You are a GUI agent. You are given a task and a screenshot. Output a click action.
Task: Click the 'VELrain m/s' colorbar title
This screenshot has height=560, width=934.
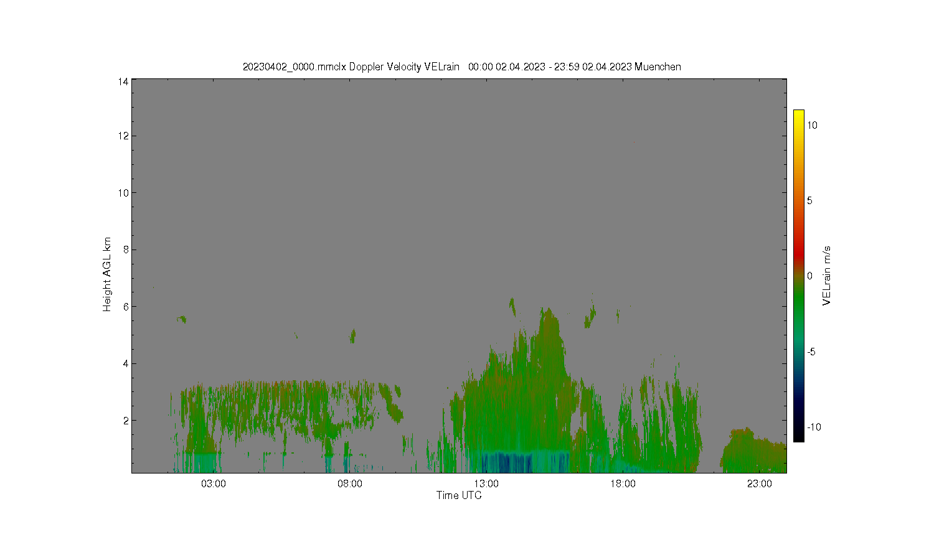tap(827, 276)
